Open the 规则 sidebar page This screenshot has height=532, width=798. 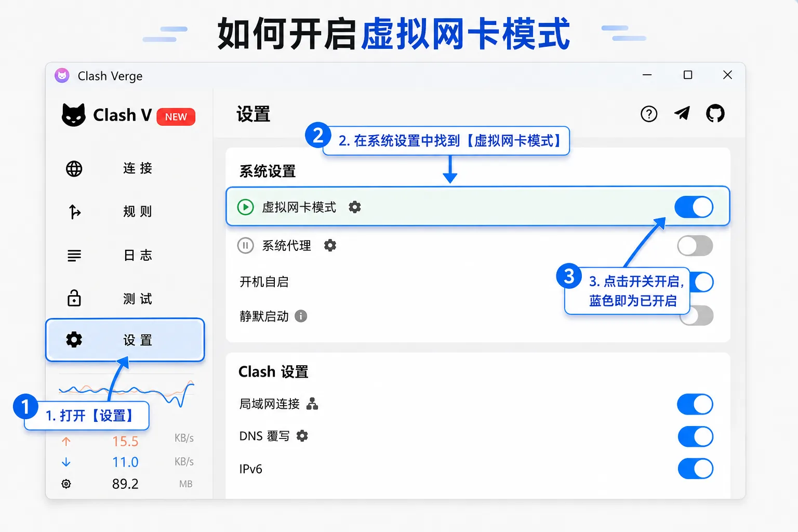125,212
